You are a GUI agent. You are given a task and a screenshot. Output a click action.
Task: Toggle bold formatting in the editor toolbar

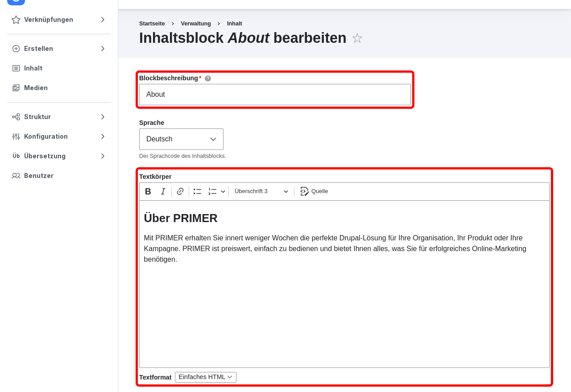[x=148, y=191]
